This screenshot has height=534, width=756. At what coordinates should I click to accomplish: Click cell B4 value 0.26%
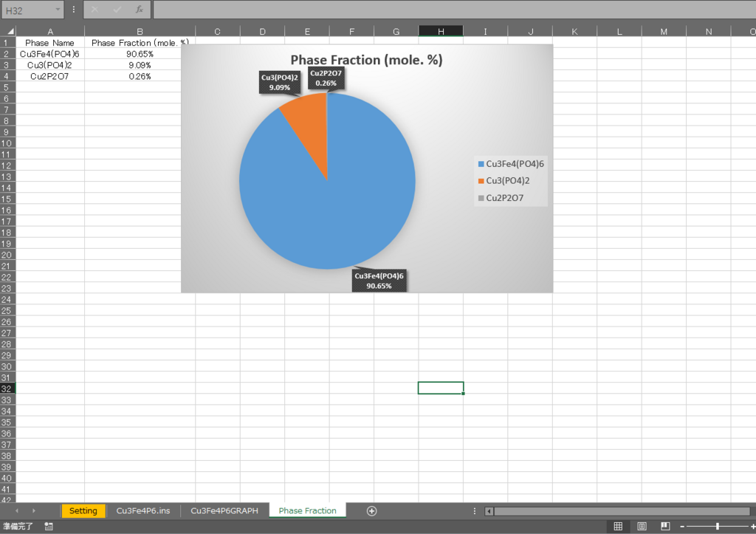140,76
